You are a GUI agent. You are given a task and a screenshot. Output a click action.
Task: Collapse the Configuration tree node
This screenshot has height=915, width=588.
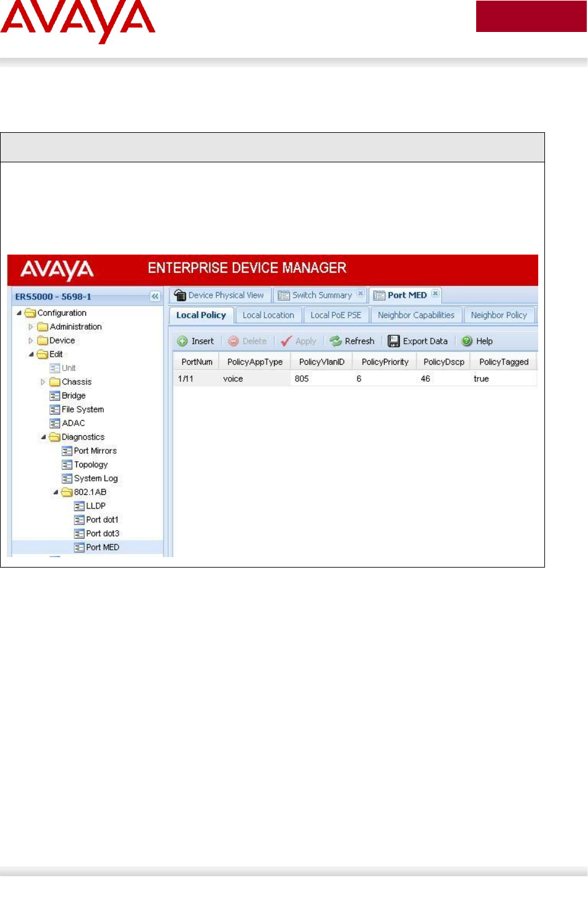point(19,313)
